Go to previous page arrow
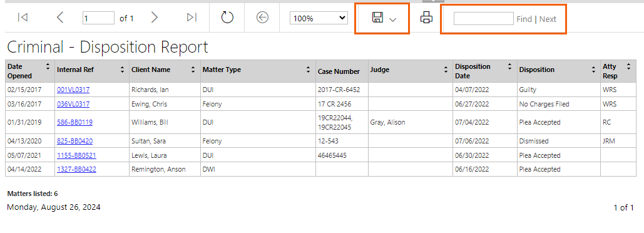The width and height of the screenshot is (644, 233). coord(60,18)
